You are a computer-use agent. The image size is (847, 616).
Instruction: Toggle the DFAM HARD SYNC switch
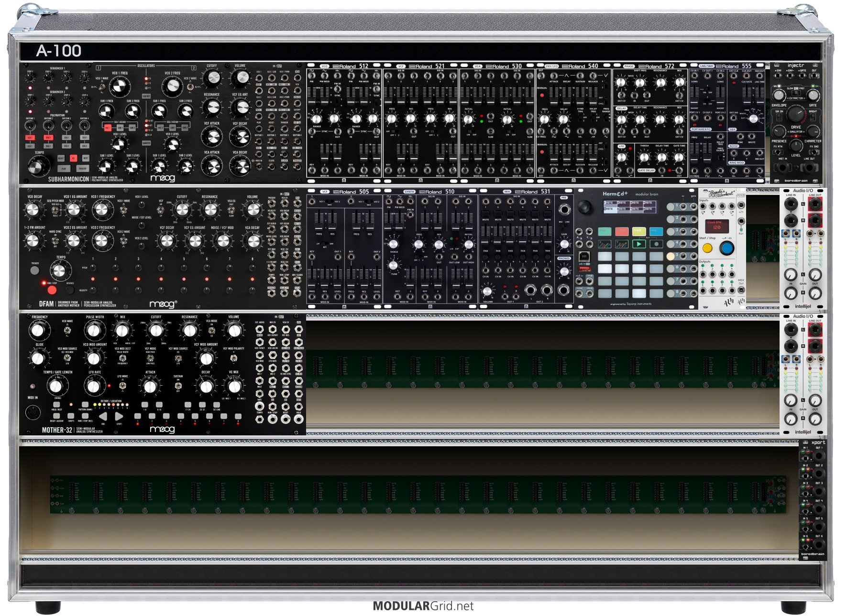[x=55, y=240]
